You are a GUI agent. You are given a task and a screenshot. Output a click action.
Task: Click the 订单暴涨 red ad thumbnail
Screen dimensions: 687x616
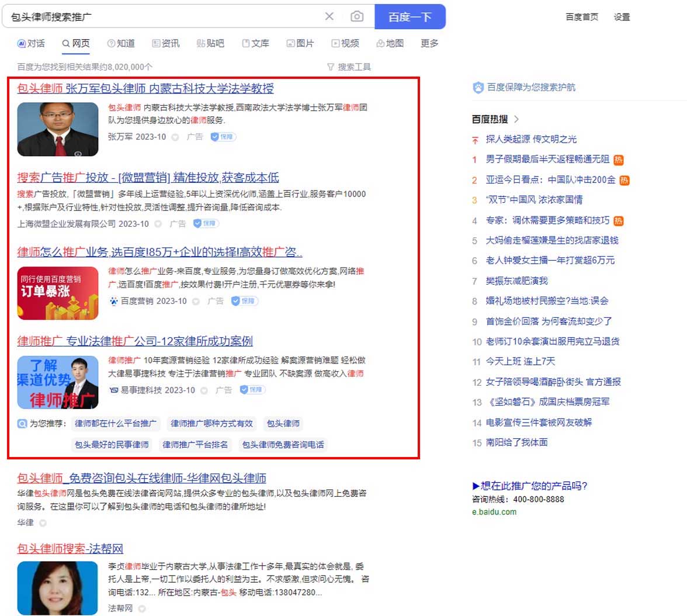click(58, 293)
